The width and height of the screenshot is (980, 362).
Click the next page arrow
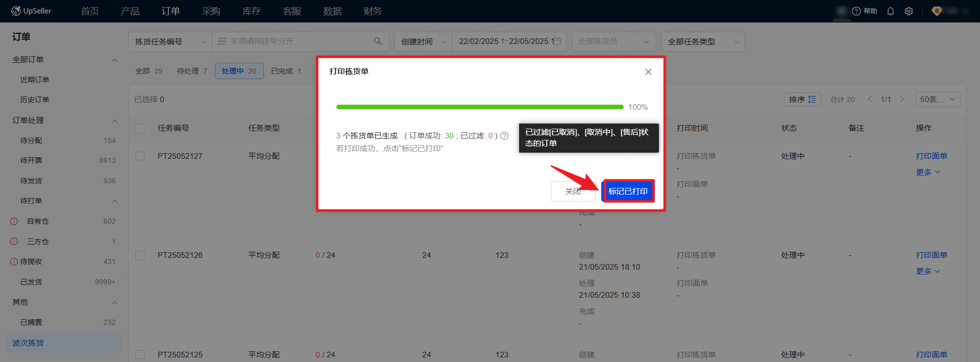point(902,99)
